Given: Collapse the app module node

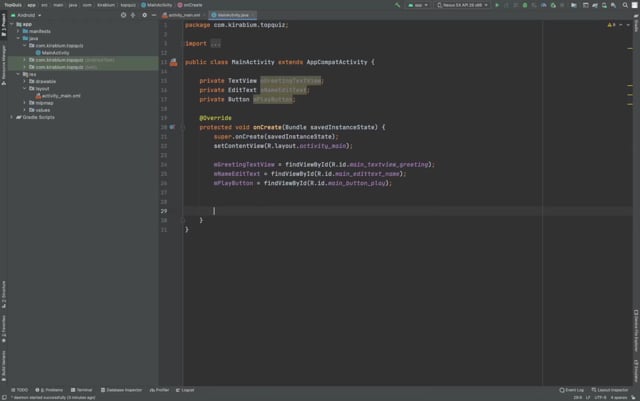Looking at the screenshot, I should coord(12,24).
